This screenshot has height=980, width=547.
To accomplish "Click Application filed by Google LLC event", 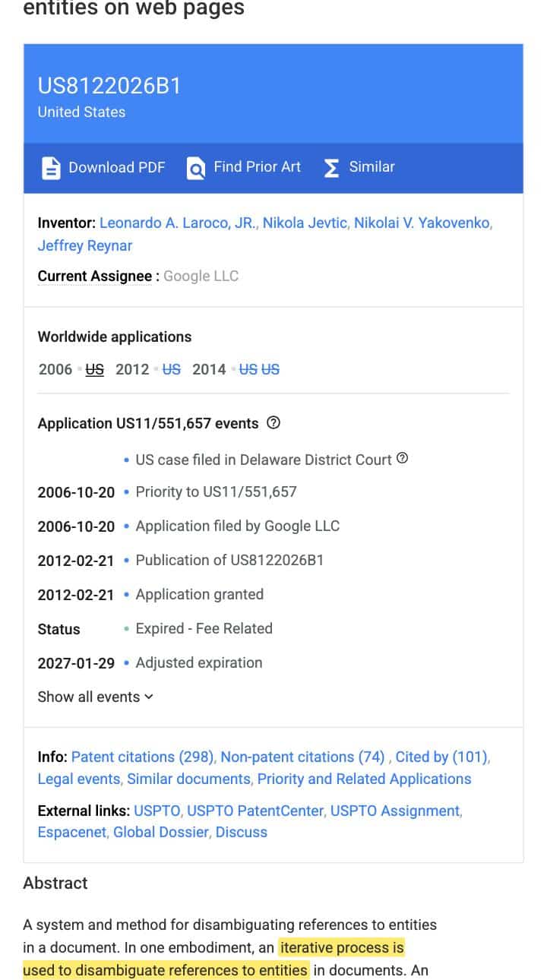I will (237, 526).
